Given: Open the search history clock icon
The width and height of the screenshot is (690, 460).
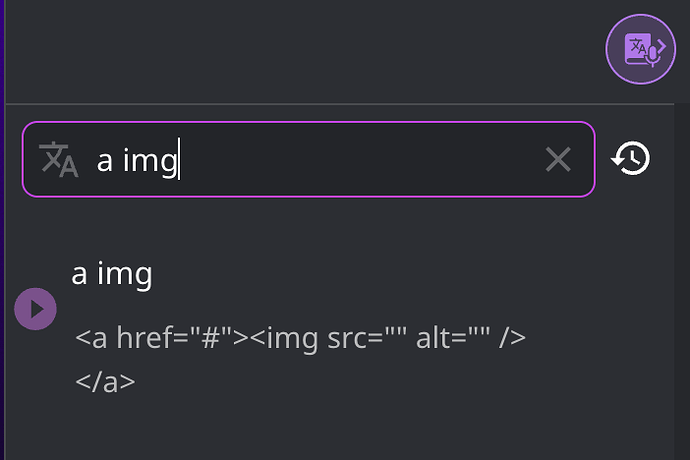Looking at the screenshot, I should (631, 158).
